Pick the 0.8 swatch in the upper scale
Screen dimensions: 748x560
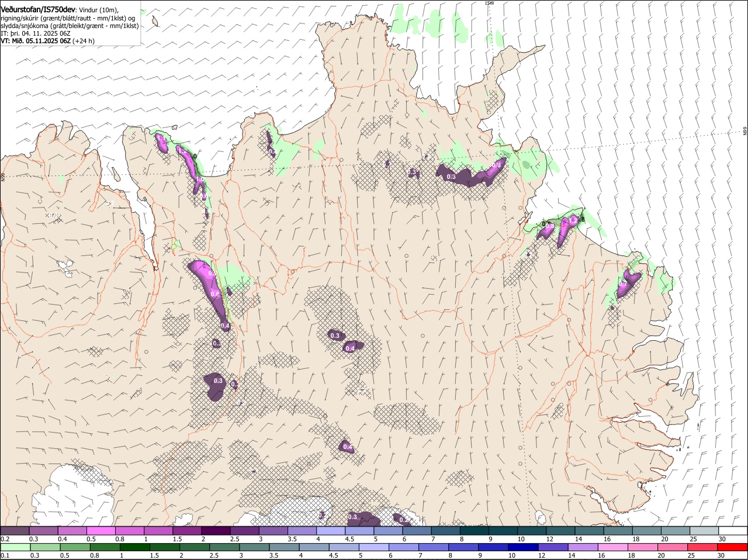[x=130, y=531]
